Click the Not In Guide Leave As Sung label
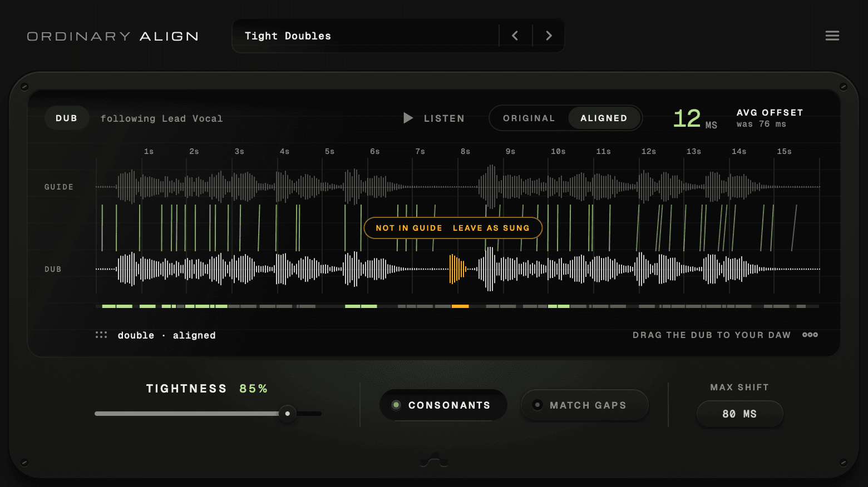This screenshot has height=487, width=868. [453, 228]
